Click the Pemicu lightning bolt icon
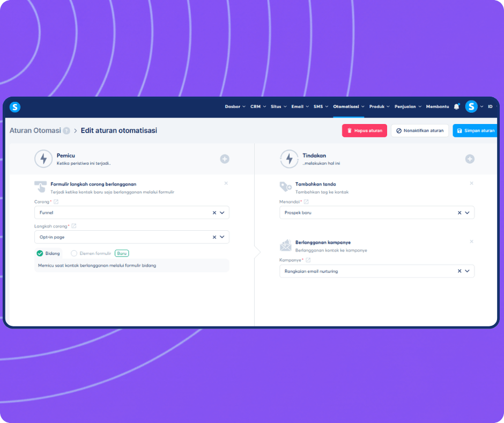 43,159
